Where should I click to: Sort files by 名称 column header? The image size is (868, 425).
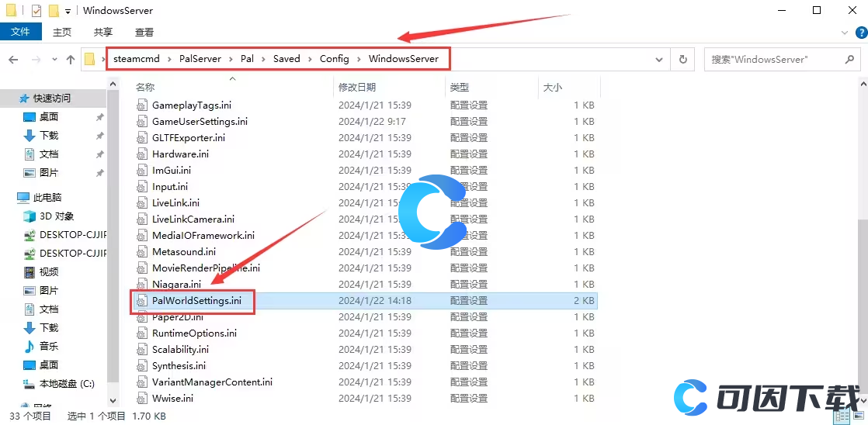point(145,88)
